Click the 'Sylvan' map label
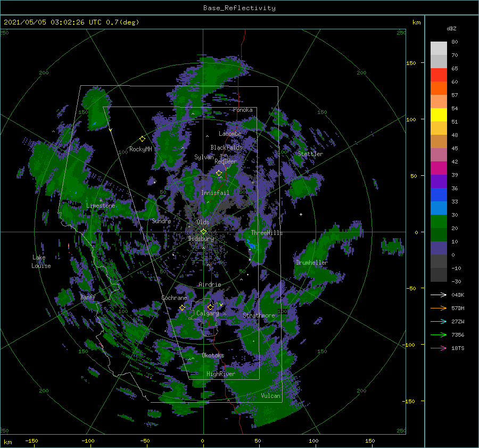 [x=204, y=157]
